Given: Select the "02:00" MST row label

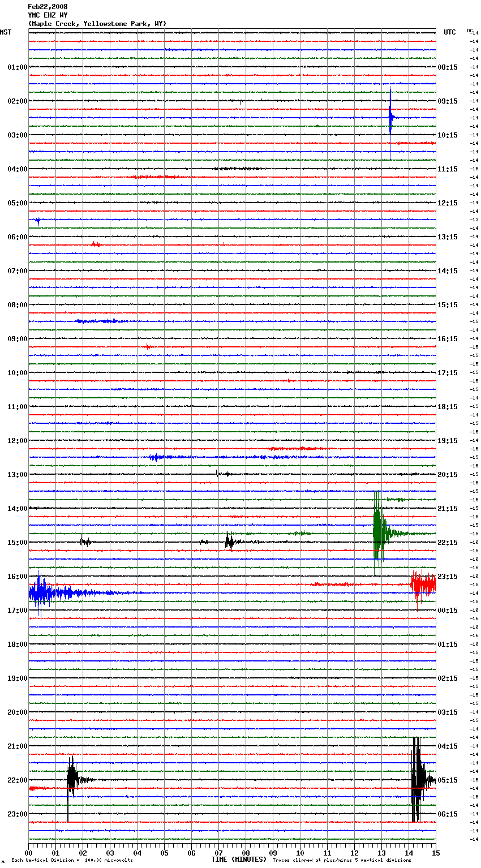Looking at the screenshot, I should point(18,101).
